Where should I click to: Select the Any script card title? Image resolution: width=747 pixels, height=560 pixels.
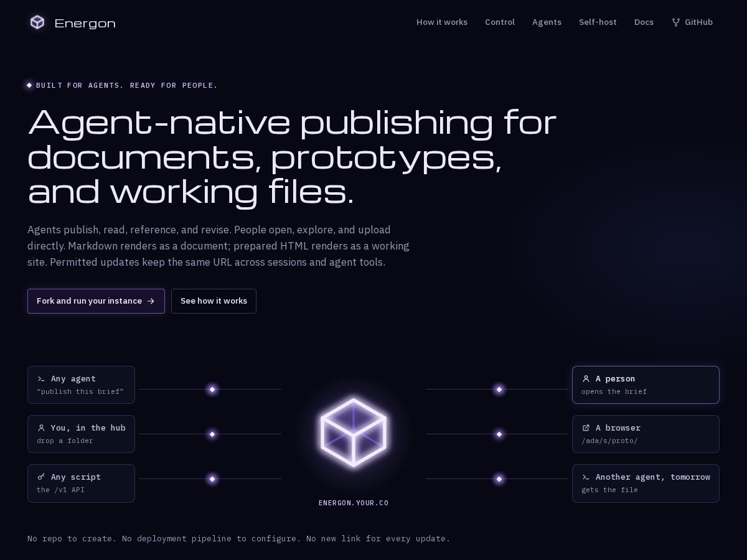[76, 477]
